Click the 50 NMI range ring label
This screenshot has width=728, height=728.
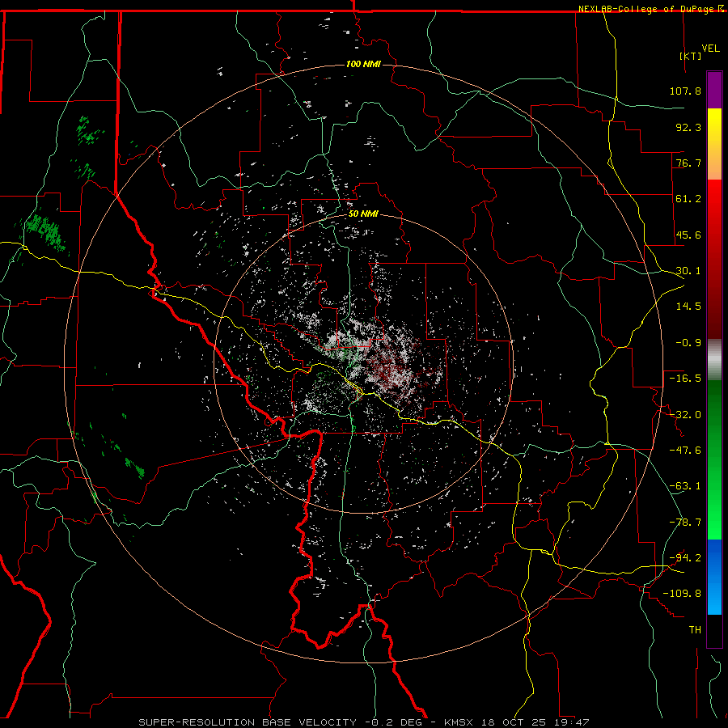[x=363, y=214]
